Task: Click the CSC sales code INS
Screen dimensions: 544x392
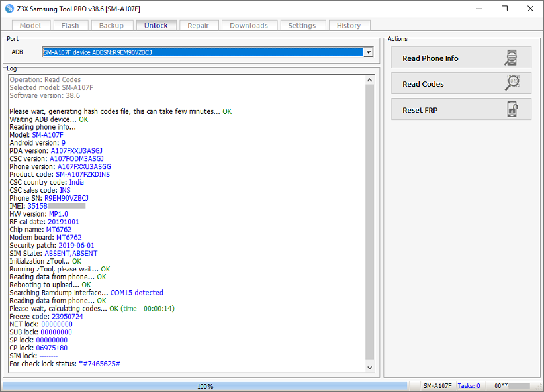Action: click(65, 190)
